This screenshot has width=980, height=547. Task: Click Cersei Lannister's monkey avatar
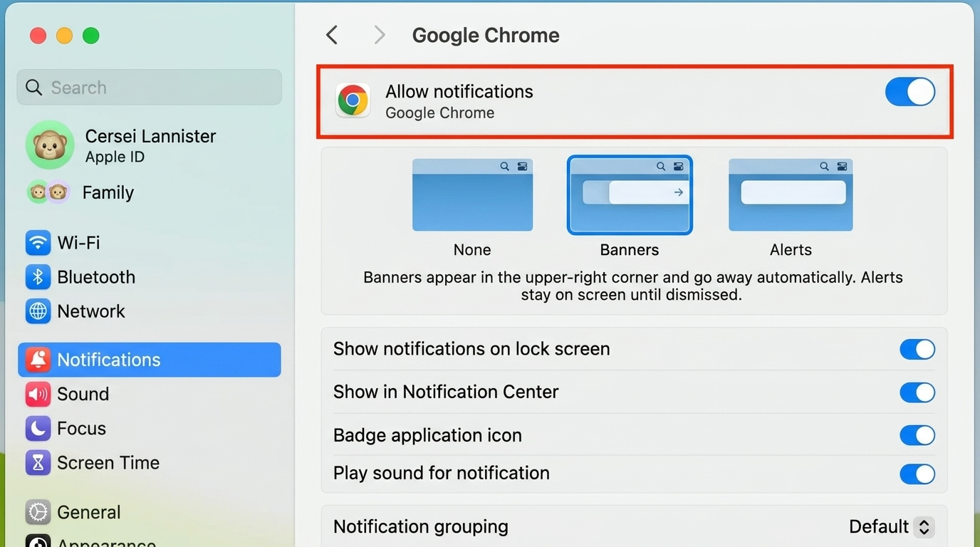click(50, 145)
